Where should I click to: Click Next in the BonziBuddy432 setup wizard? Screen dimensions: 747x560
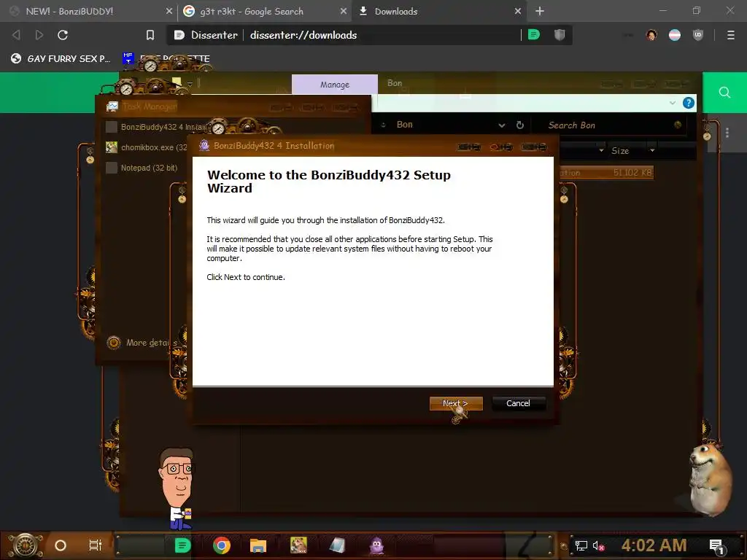456,403
